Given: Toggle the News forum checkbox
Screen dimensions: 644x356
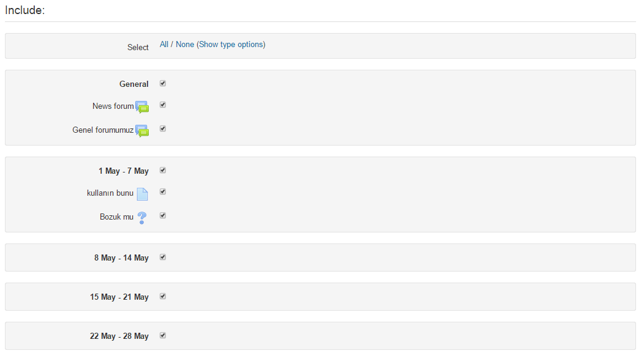Looking at the screenshot, I should tap(163, 105).
